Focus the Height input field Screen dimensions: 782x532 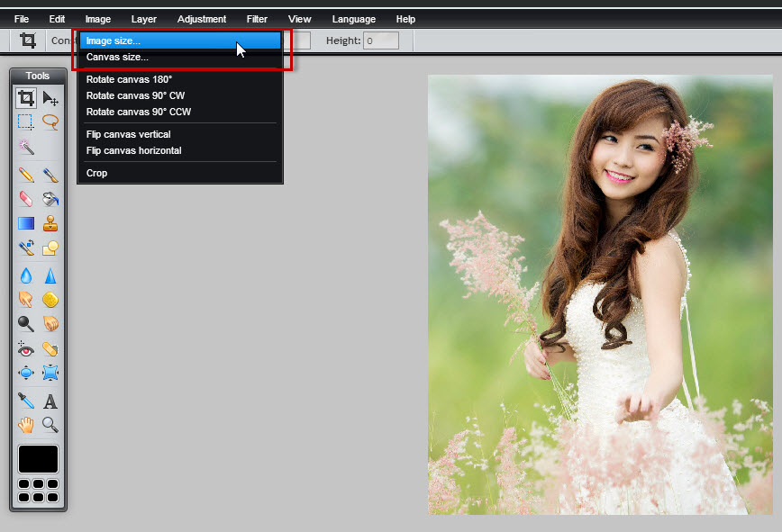click(x=381, y=41)
